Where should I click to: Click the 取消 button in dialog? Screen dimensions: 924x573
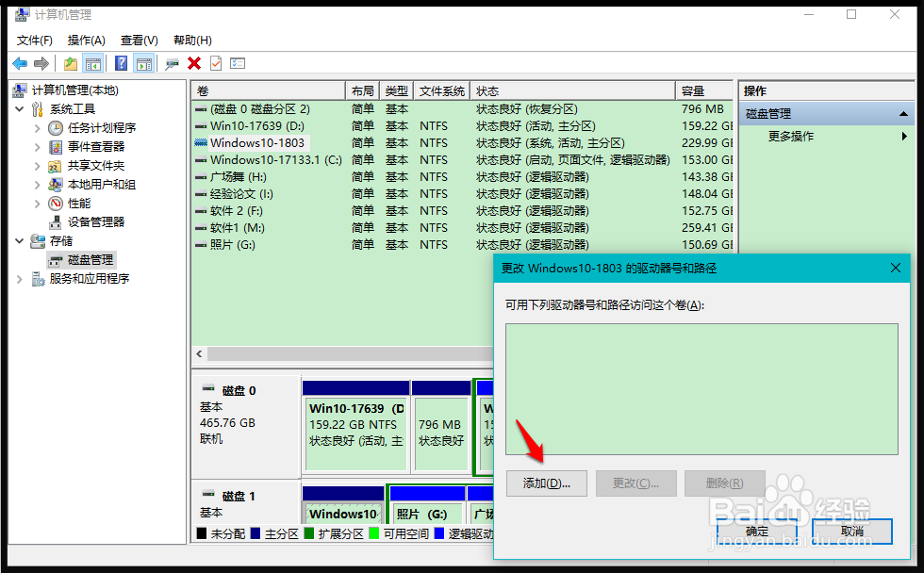pyautogui.click(x=852, y=532)
